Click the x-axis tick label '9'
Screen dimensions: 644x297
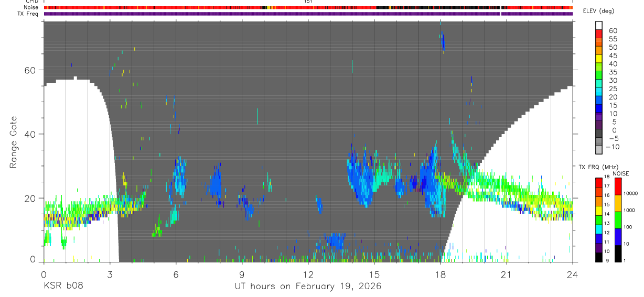tap(242, 274)
